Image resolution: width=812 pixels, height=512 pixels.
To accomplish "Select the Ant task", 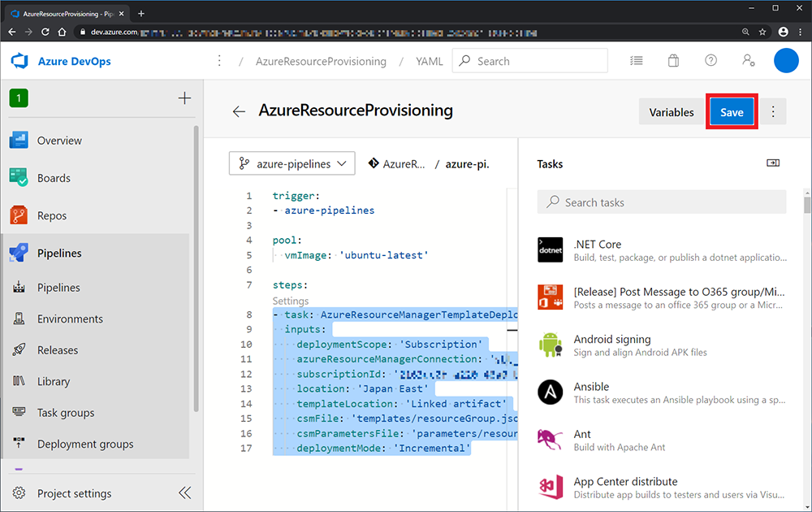I will (x=661, y=440).
